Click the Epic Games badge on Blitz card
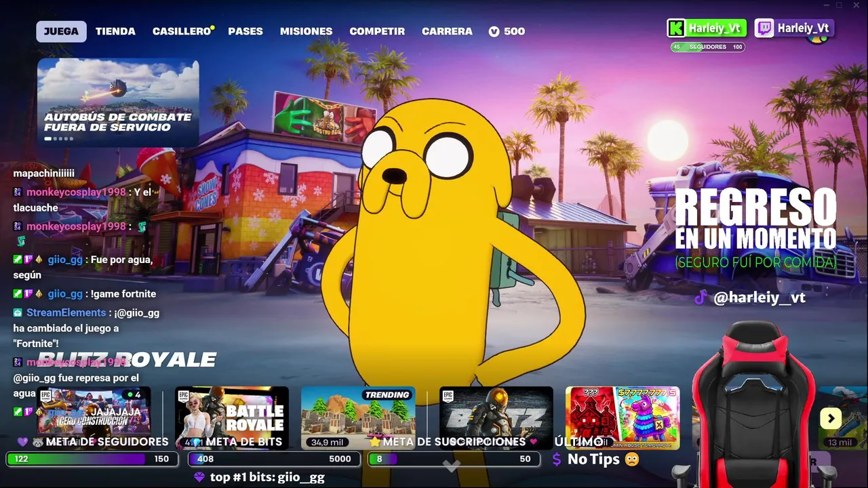 [450, 396]
